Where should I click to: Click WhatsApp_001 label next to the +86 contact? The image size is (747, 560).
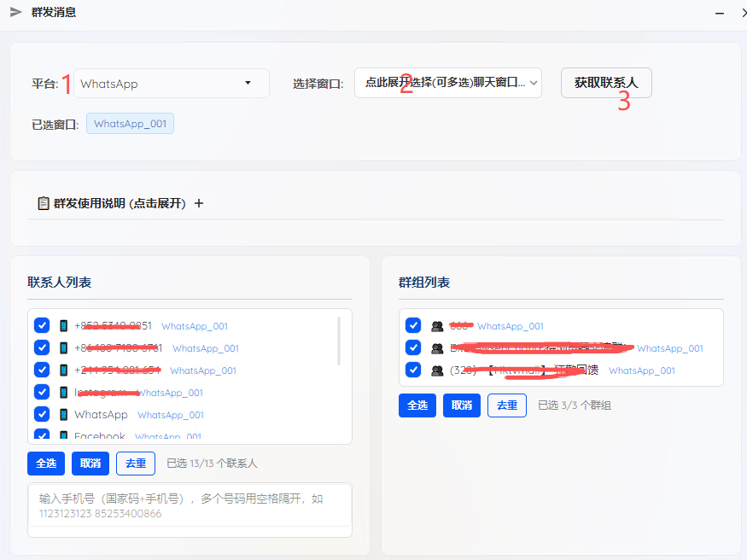point(206,348)
